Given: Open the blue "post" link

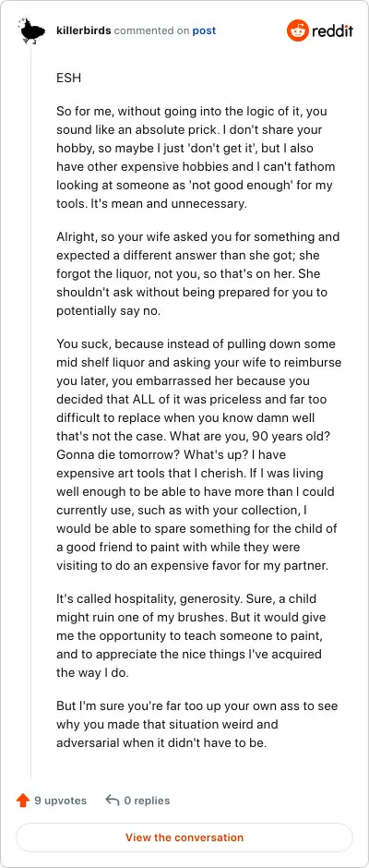Looking at the screenshot, I should 204,31.
